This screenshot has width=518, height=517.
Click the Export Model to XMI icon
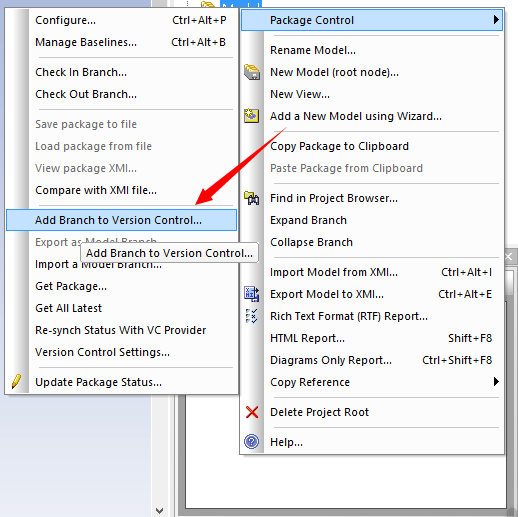point(252,294)
